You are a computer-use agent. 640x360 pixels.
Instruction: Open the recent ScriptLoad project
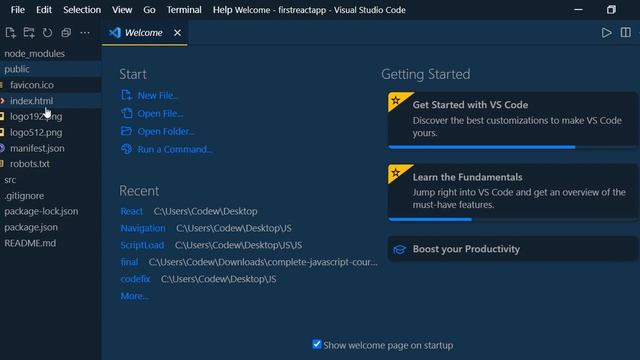[142, 245]
